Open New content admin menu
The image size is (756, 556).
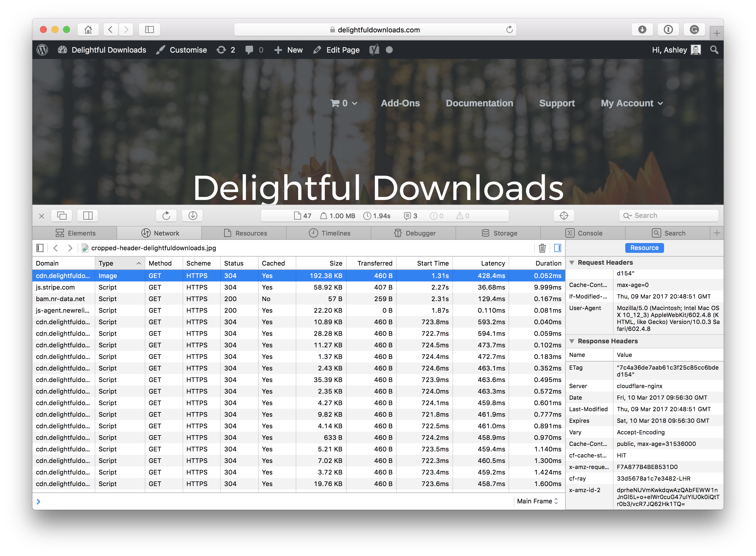click(288, 50)
